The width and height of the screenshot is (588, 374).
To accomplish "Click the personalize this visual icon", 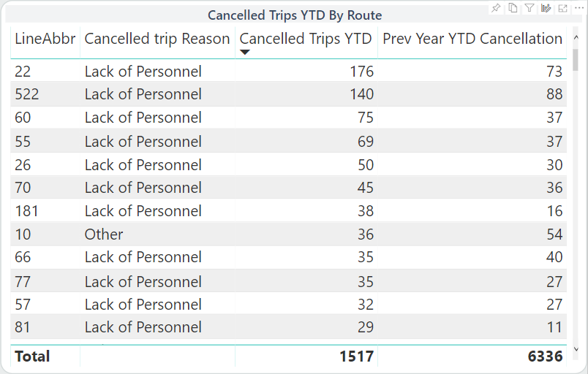I will 546,8.
